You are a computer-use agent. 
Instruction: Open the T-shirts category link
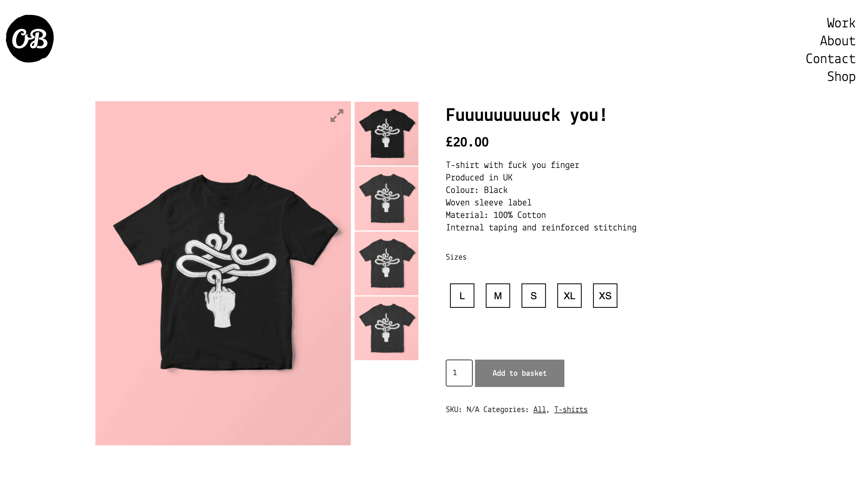tap(571, 410)
